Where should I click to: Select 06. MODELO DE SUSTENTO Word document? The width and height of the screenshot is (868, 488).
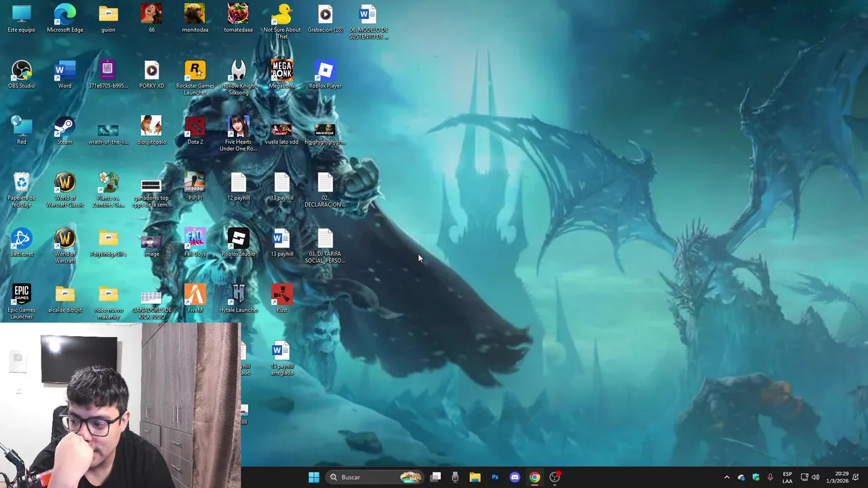pyautogui.click(x=369, y=22)
